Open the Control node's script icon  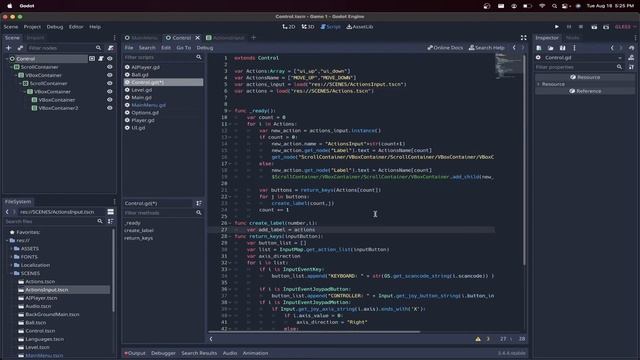click(x=101, y=59)
